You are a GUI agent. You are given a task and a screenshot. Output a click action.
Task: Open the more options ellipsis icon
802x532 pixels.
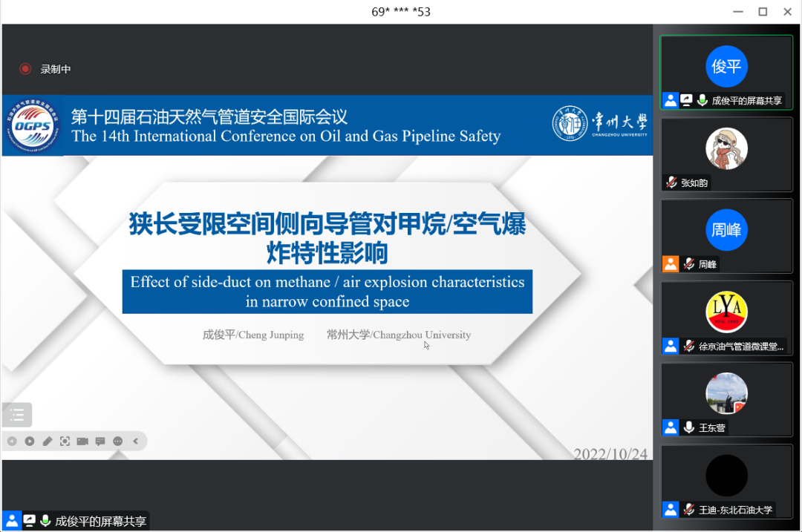tap(117, 441)
